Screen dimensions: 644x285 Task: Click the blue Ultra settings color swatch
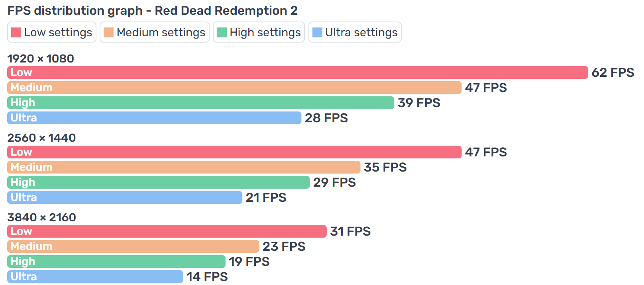coord(318,33)
